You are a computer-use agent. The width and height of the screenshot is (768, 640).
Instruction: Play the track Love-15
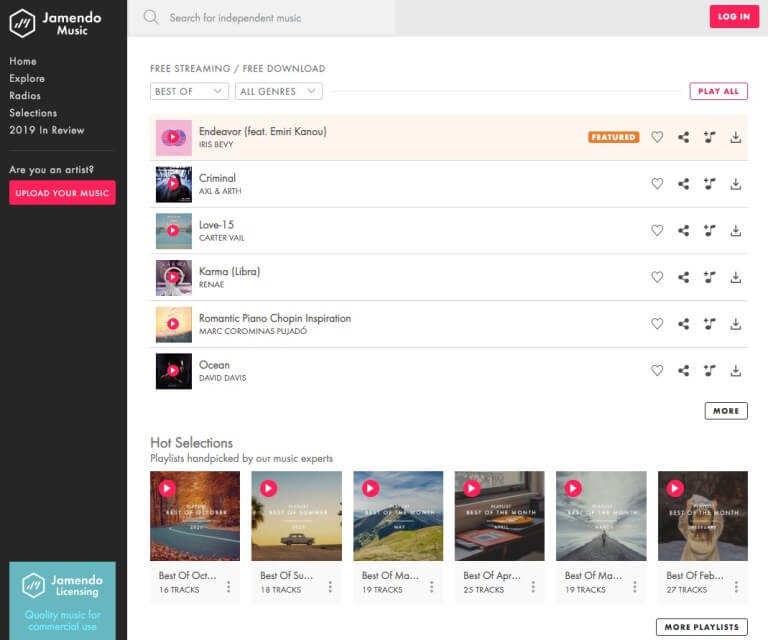tap(173, 230)
